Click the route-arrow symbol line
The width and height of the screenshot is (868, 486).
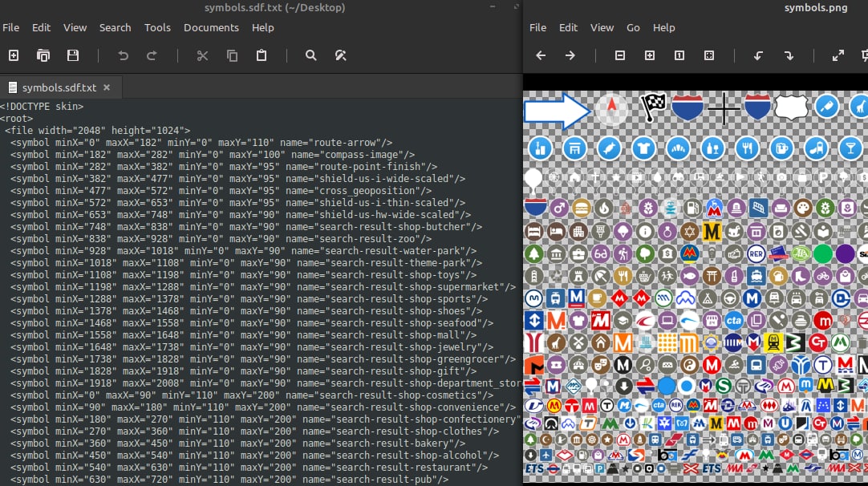(201, 143)
